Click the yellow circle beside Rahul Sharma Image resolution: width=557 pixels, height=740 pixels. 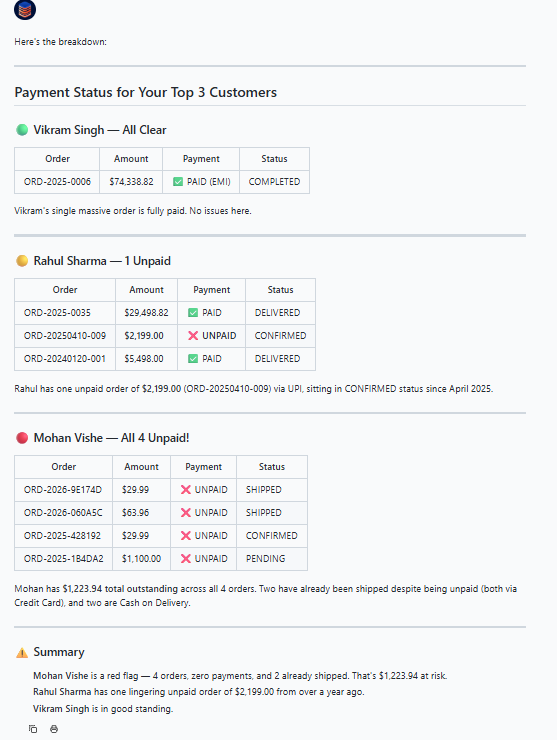pyautogui.click(x=22, y=261)
